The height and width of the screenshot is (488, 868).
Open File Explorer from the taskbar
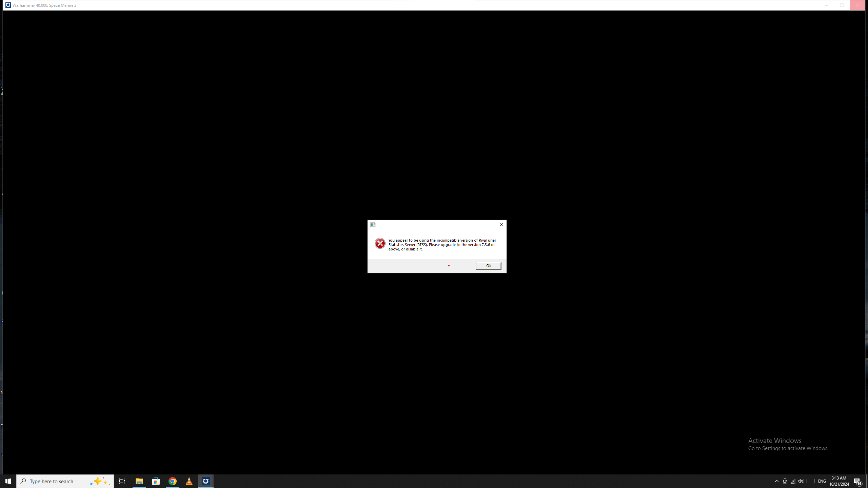139,481
